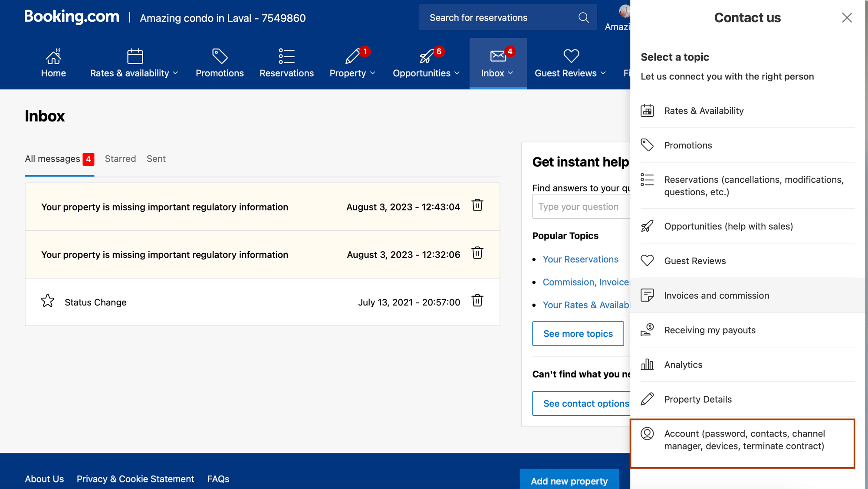868x489 pixels.
Task: Toggle the star on Status Change message
Action: pos(47,301)
